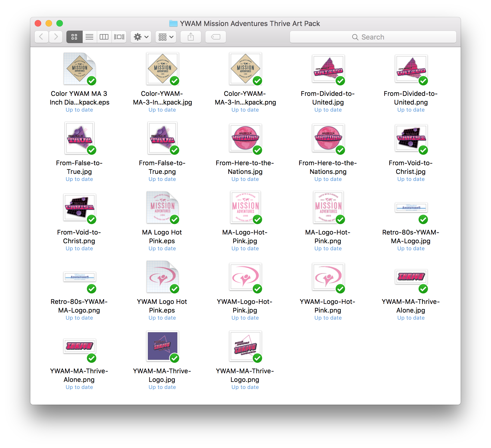Select From-Void-to-Christ.jpg thumbnail
Image resolution: width=491 pixels, height=448 pixels.
coord(411,138)
